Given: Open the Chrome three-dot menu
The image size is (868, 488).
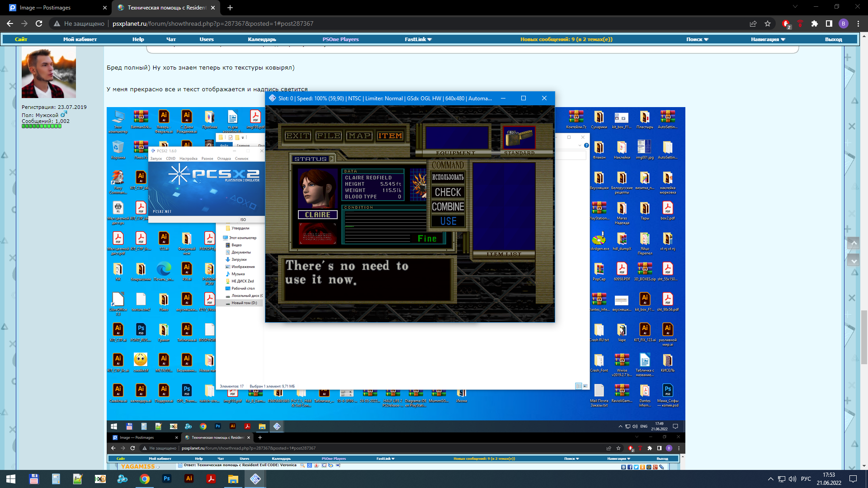Looking at the screenshot, I should click(x=858, y=23).
